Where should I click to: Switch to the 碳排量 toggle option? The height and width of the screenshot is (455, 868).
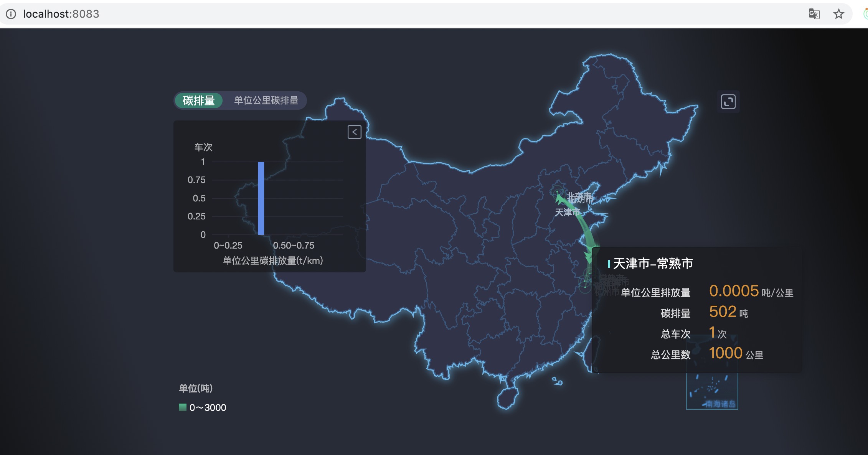click(199, 101)
